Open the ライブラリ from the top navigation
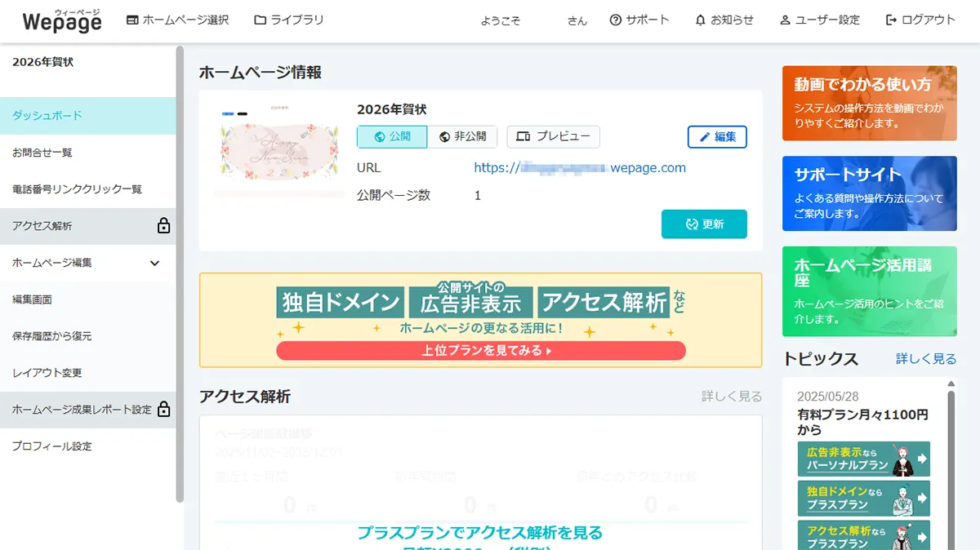The width and height of the screenshot is (980, 550). point(288,20)
